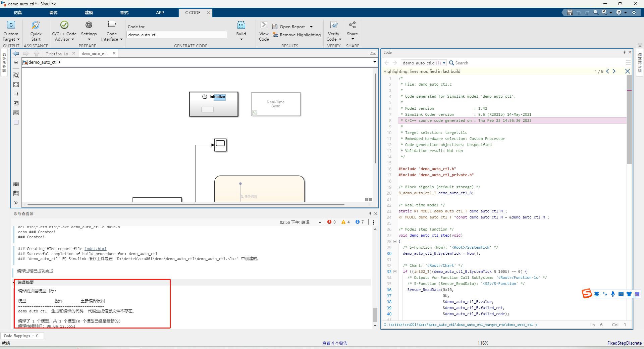Open the diagnostic time 编译 dropdown
The height and width of the screenshot is (349, 644).
(320, 222)
